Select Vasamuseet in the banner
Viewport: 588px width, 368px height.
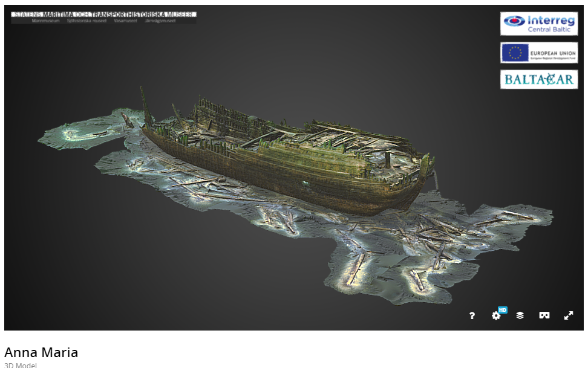125,21
